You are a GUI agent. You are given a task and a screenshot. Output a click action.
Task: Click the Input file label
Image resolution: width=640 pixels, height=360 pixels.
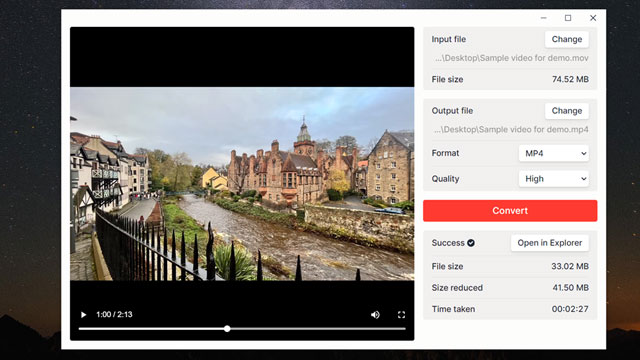pos(449,39)
